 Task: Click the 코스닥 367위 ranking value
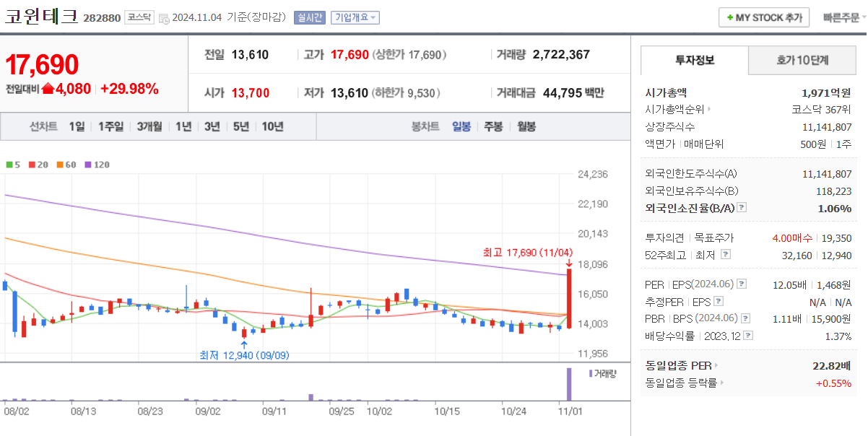click(x=822, y=110)
